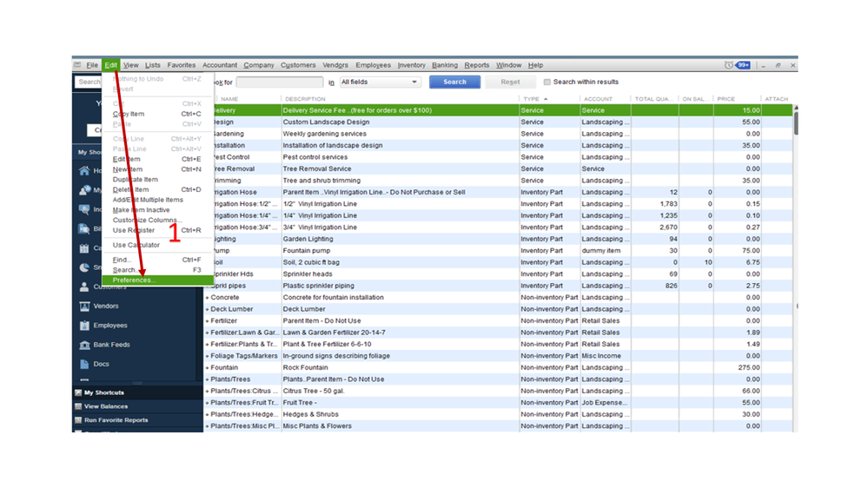Click the ACCOUNT column header
Image resolution: width=868 pixels, height=488 pixels.
coord(598,99)
